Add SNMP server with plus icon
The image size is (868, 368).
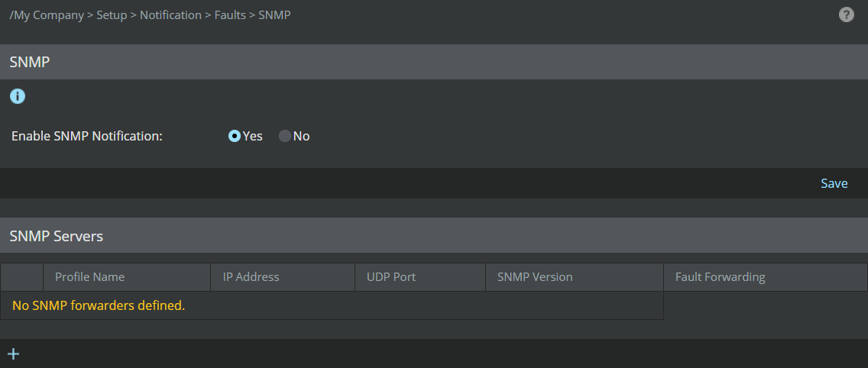click(13, 354)
